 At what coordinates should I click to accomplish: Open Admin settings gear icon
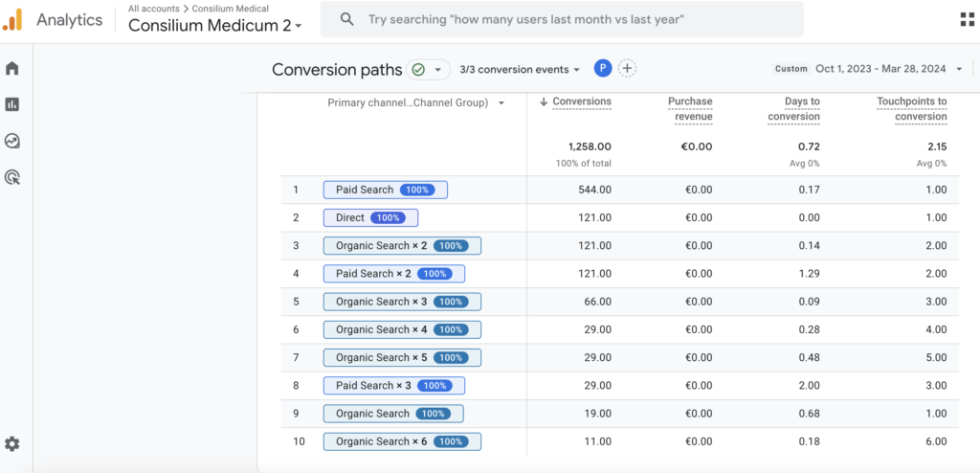(11, 444)
